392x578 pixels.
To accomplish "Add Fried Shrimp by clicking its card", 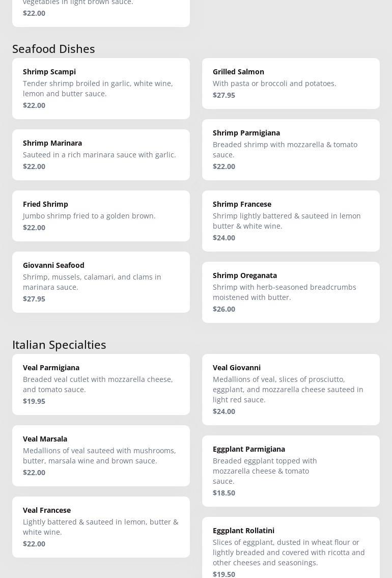I will coord(101,215).
